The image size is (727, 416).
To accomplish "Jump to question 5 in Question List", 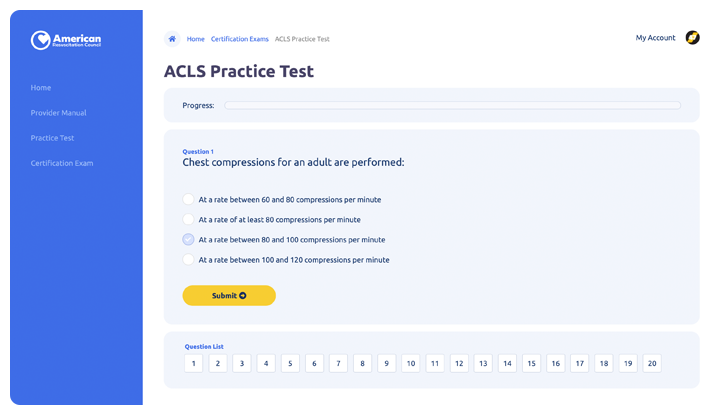I will click(x=290, y=364).
